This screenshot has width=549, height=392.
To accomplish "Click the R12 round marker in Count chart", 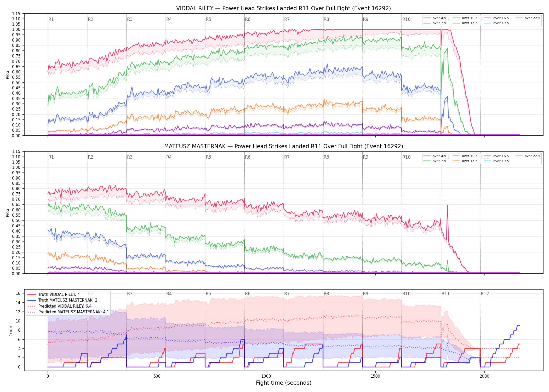I will click(x=485, y=294).
